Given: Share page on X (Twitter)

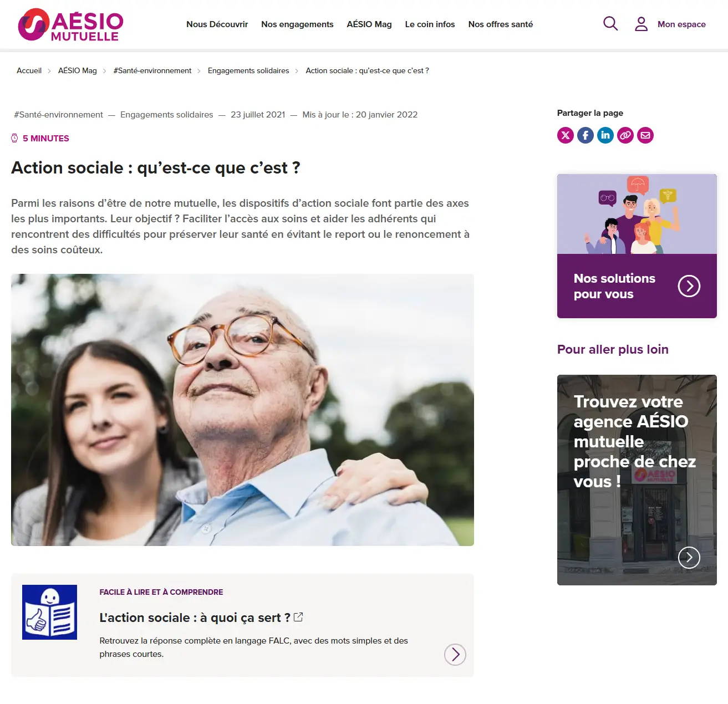Looking at the screenshot, I should point(566,135).
